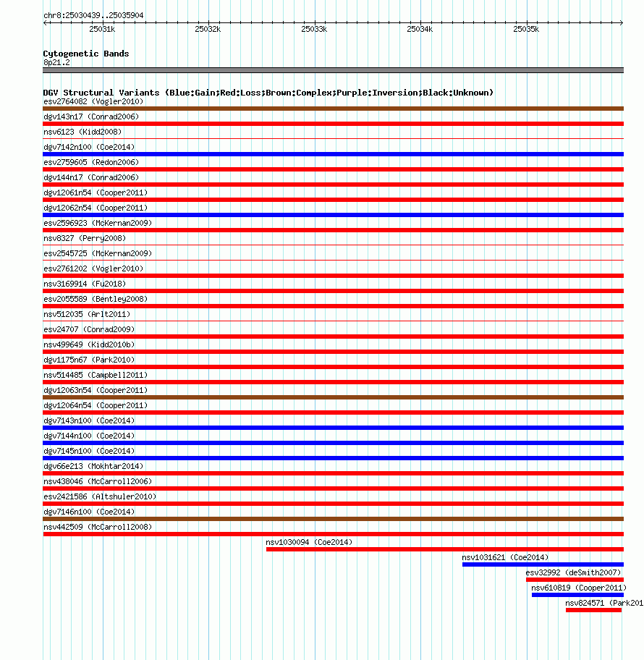
Task: Click the red bar under esv32992
Action: tap(575, 580)
